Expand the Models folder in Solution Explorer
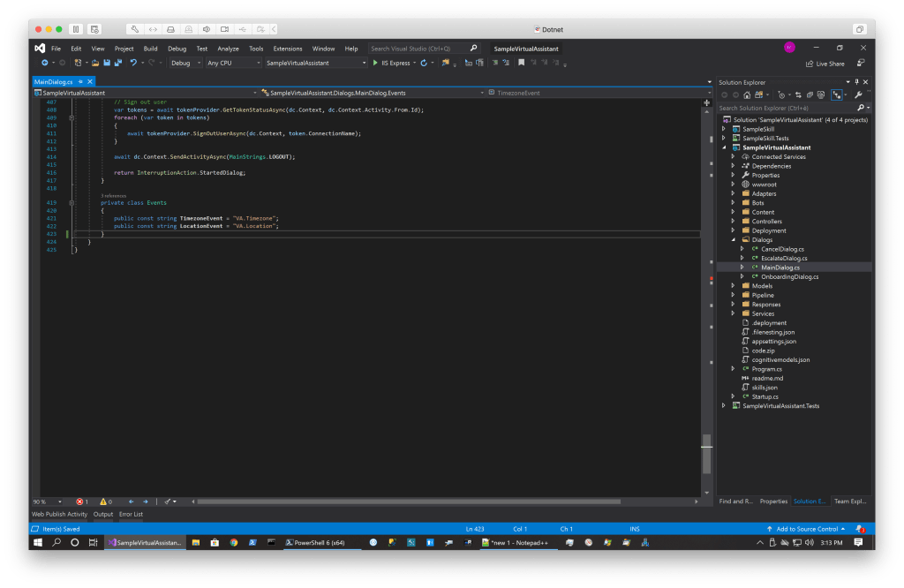This screenshot has width=904, height=588. pyautogui.click(x=733, y=286)
